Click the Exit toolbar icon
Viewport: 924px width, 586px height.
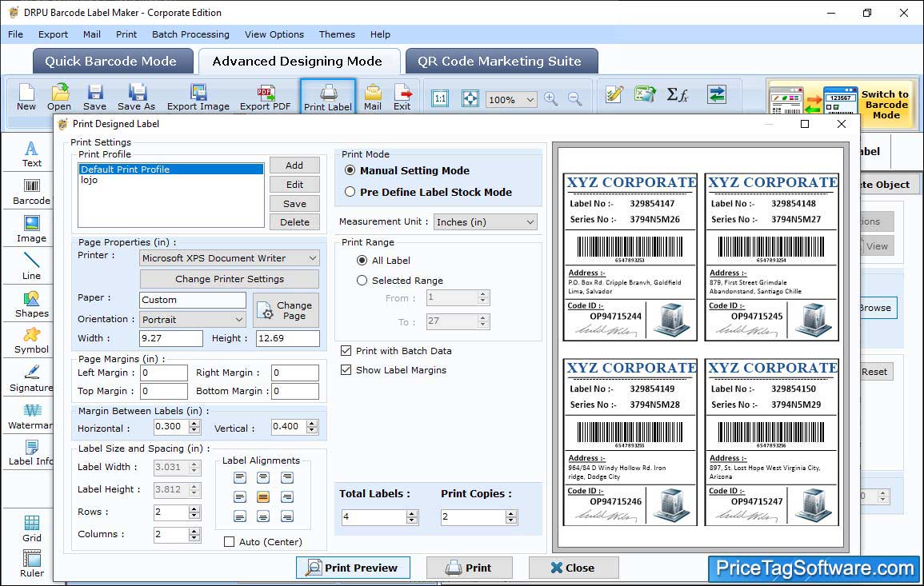[x=402, y=97]
